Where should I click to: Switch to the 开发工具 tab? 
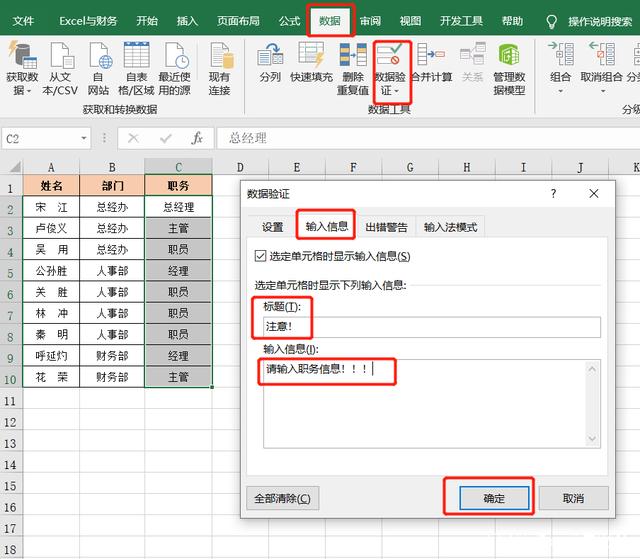(461, 21)
